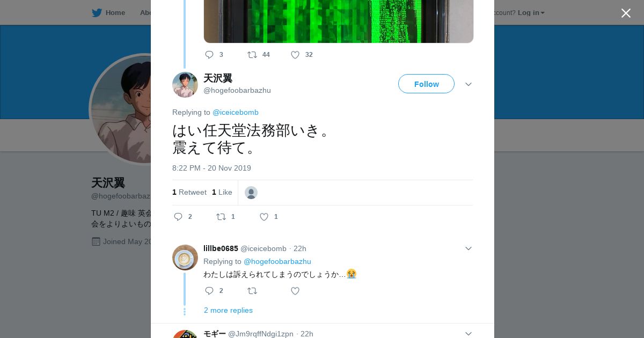Like the 天沢翼 main tweet

pyautogui.click(x=264, y=217)
